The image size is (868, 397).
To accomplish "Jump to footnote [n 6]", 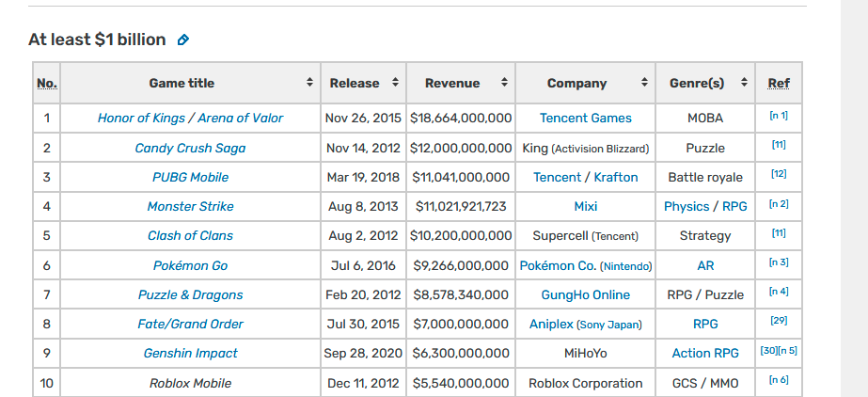I will tap(779, 380).
